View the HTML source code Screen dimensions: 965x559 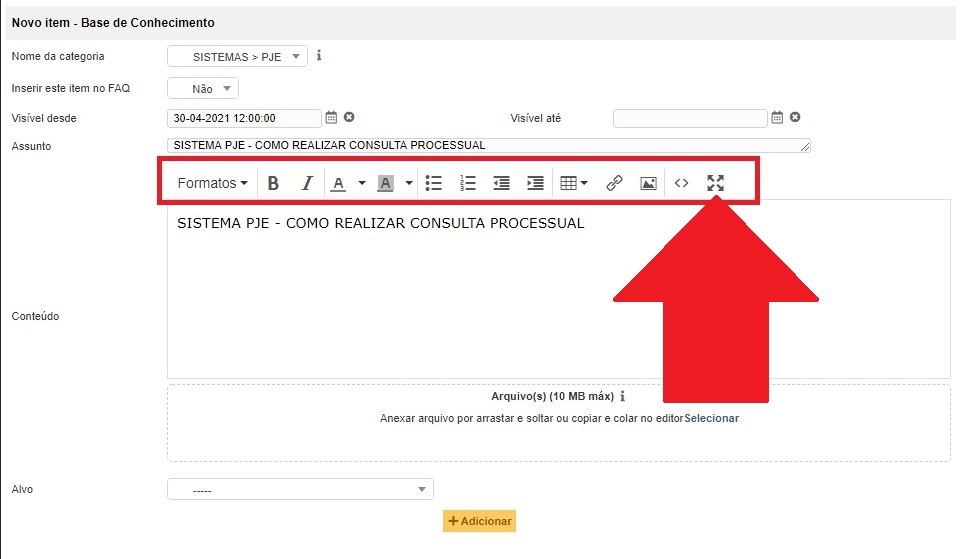(681, 183)
